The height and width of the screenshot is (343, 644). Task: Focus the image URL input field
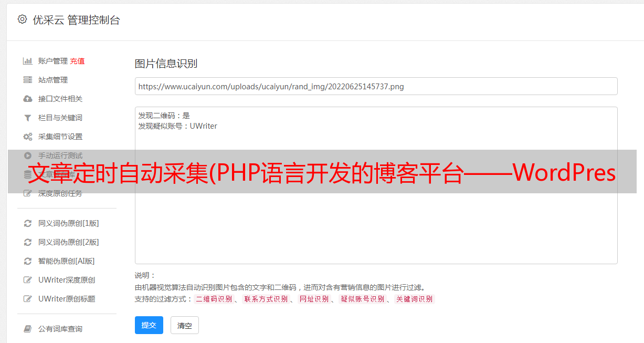376,86
